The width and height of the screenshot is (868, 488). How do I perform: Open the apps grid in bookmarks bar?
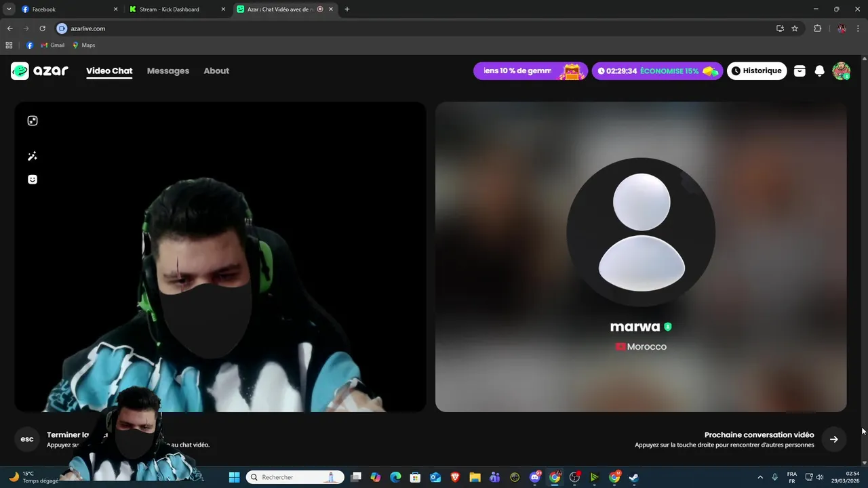pos(9,45)
